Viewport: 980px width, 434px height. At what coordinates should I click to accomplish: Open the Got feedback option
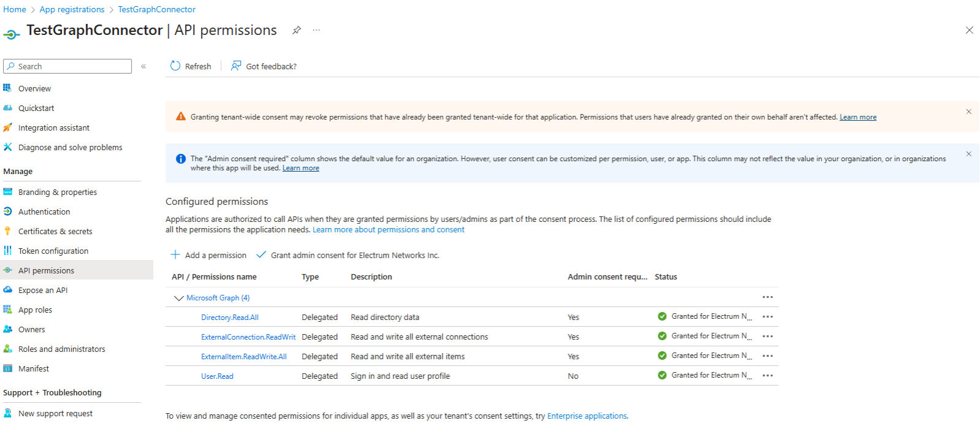click(x=264, y=66)
